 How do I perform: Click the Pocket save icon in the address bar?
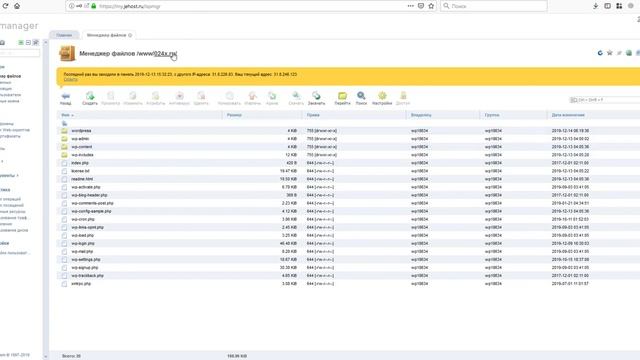click(421, 6)
